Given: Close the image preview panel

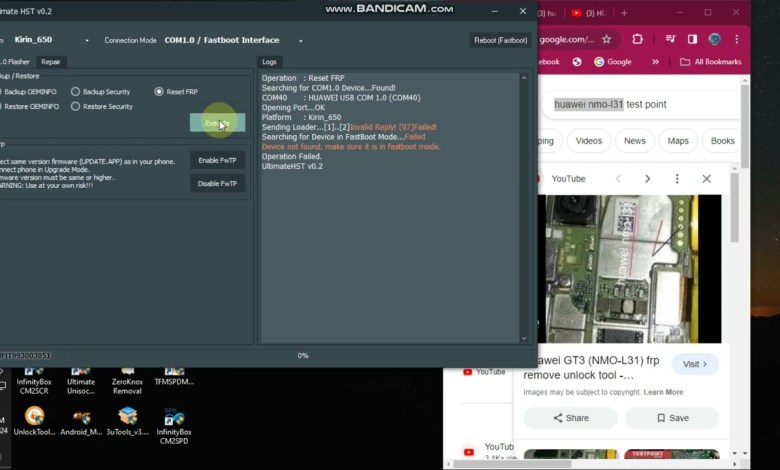Looking at the screenshot, I should click(x=706, y=179).
